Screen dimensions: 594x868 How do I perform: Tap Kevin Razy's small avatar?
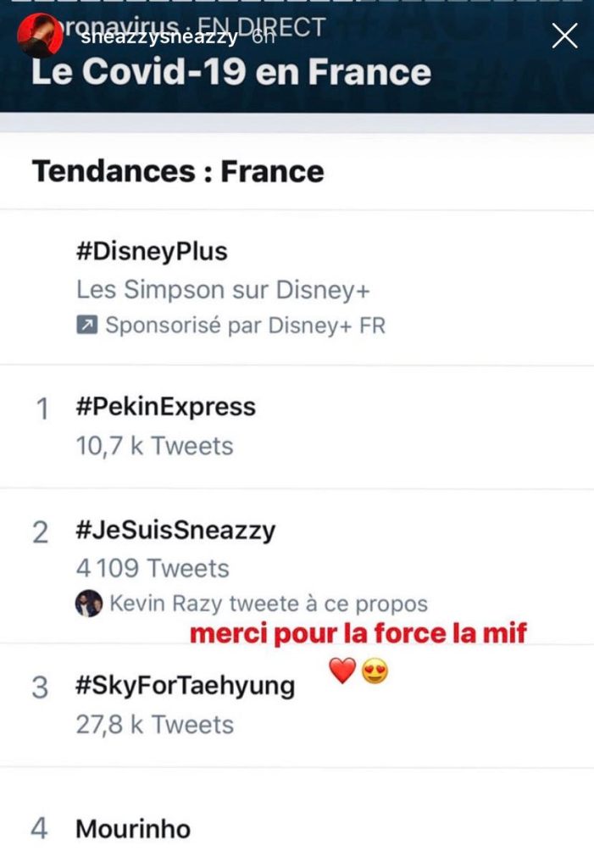click(x=88, y=604)
